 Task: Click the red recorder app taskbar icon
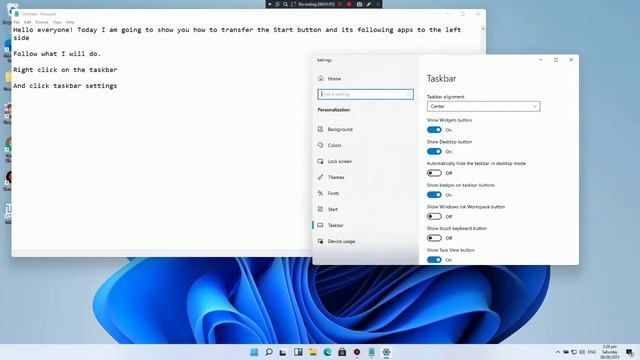point(357,352)
